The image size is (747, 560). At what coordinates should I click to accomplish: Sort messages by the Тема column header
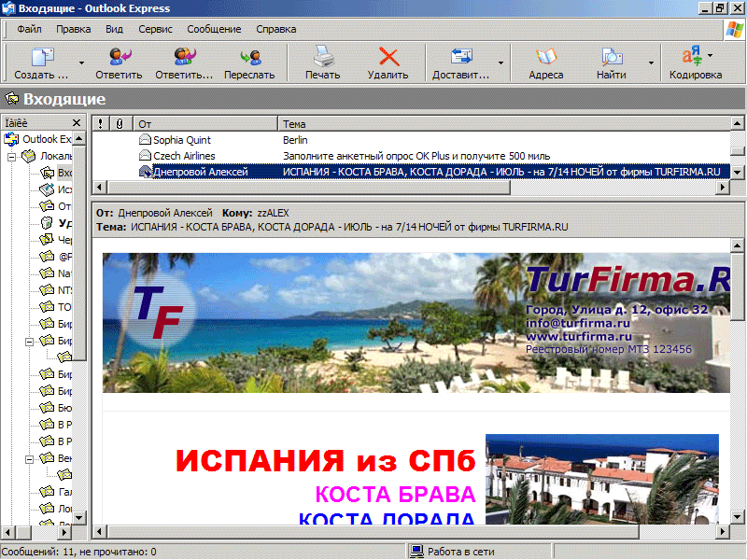click(501, 123)
